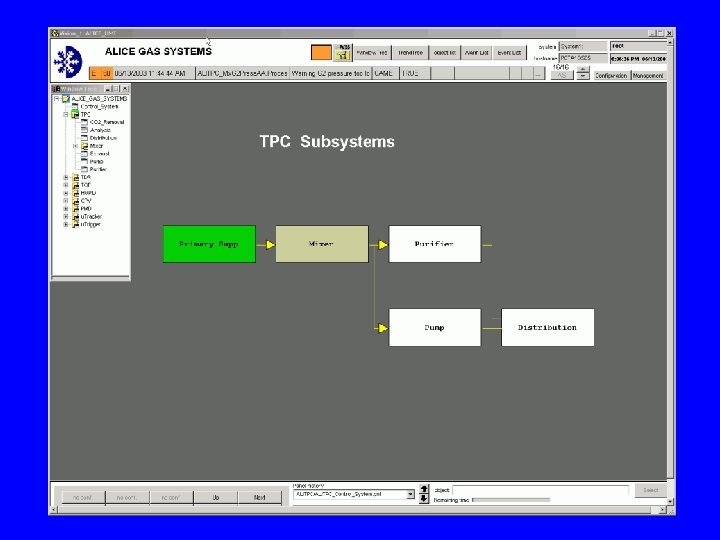
Task: Click the Select button at bottom right
Action: point(650,490)
